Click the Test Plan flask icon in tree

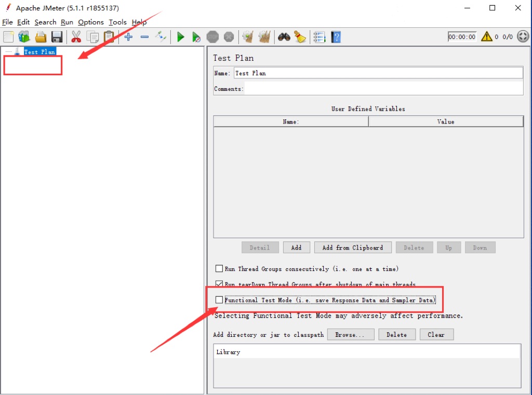coord(17,52)
